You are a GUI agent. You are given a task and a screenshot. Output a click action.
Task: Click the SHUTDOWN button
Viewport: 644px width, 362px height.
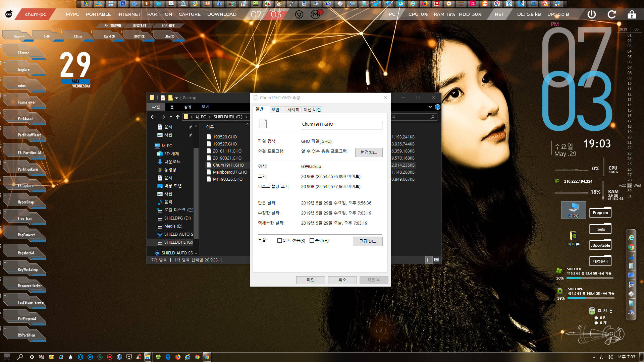pos(112,26)
